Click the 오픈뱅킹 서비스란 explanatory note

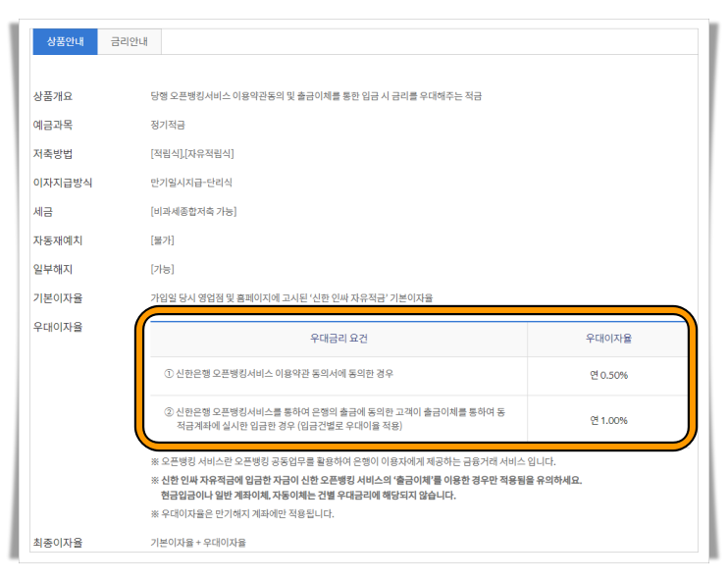coord(353,461)
